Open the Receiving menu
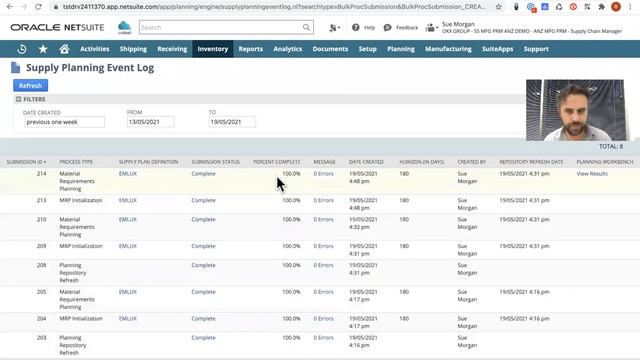The image size is (640, 360). coord(172,49)
